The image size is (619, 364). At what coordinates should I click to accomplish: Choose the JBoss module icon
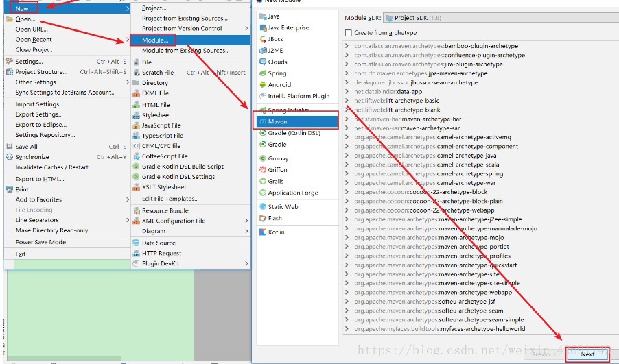[x=263, y=39]
